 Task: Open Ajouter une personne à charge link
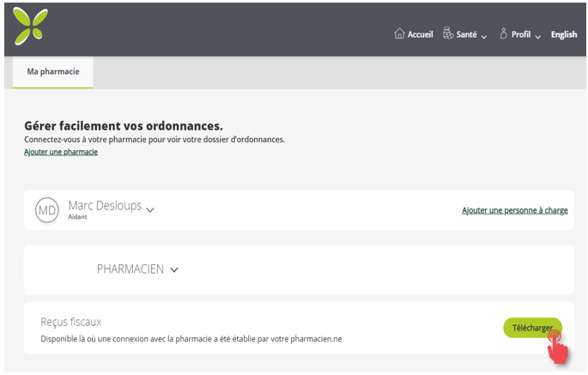(514, 210)
